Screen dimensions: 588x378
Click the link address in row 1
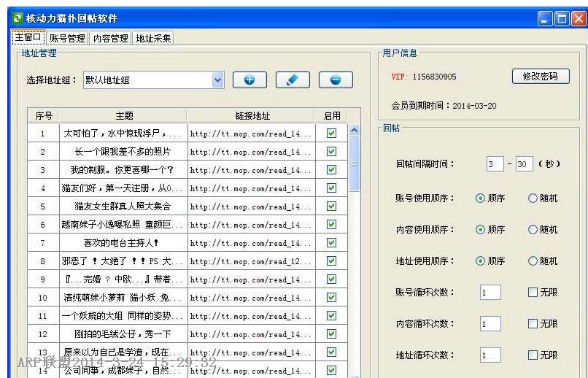[251, 134]
